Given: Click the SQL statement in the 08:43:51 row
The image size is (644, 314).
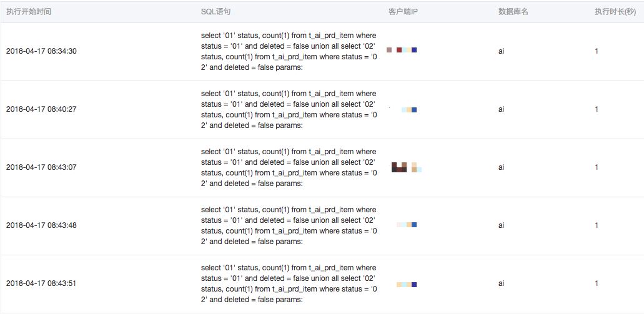Looking at the screenshot, I should [x=289, y=283].
